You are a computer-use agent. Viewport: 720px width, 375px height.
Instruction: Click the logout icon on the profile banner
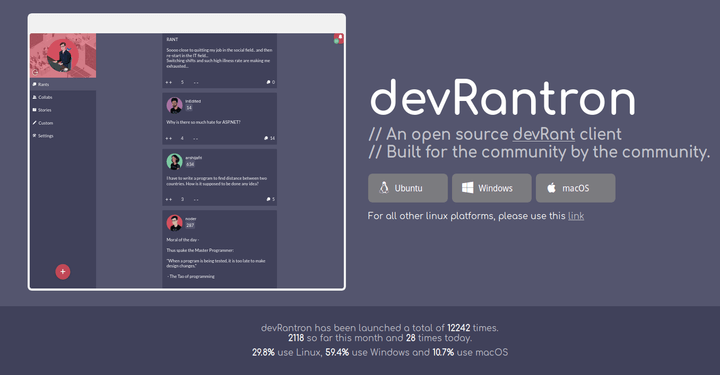pyautogui.click(x=36, y=72)
